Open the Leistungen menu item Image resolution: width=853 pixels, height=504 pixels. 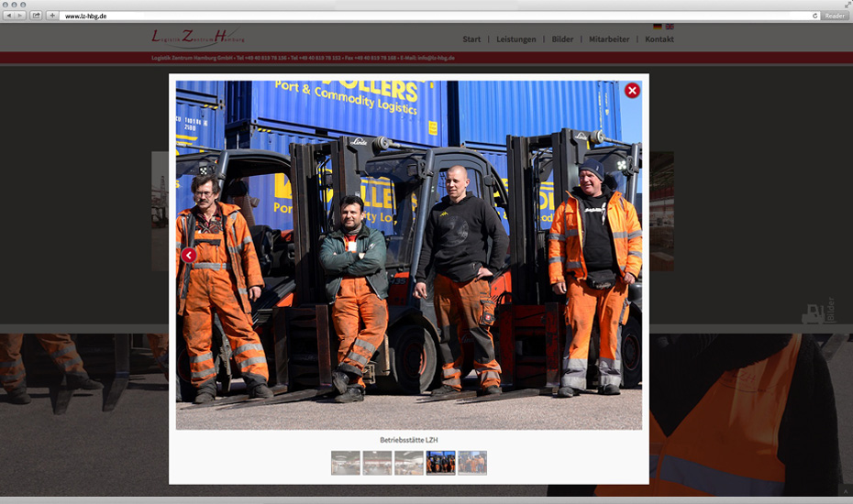pos(515,39)
